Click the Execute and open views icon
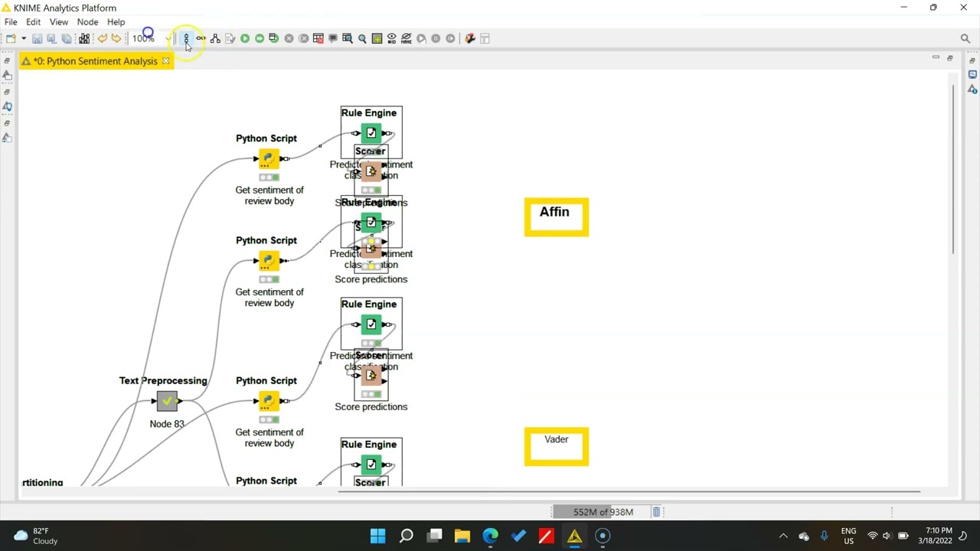 (274, 38)
